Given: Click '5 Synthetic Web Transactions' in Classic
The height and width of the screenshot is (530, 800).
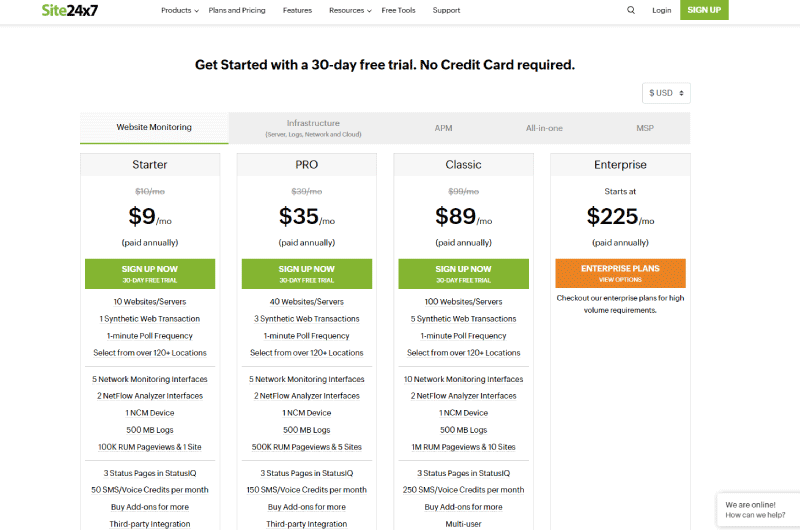Looking at the screenshot, I should pos(463,319).
